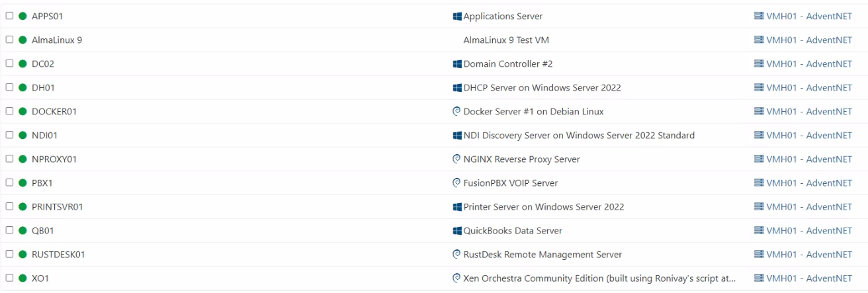Screen dimensions: 868x293
Task: Click the Windows icon for NDI Discovery Server
Action: 457,135
